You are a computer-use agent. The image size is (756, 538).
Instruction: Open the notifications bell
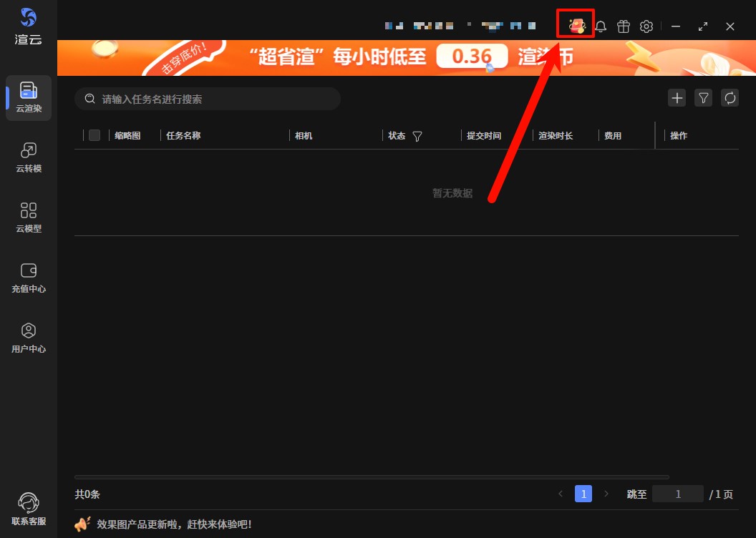coord(601,26)
